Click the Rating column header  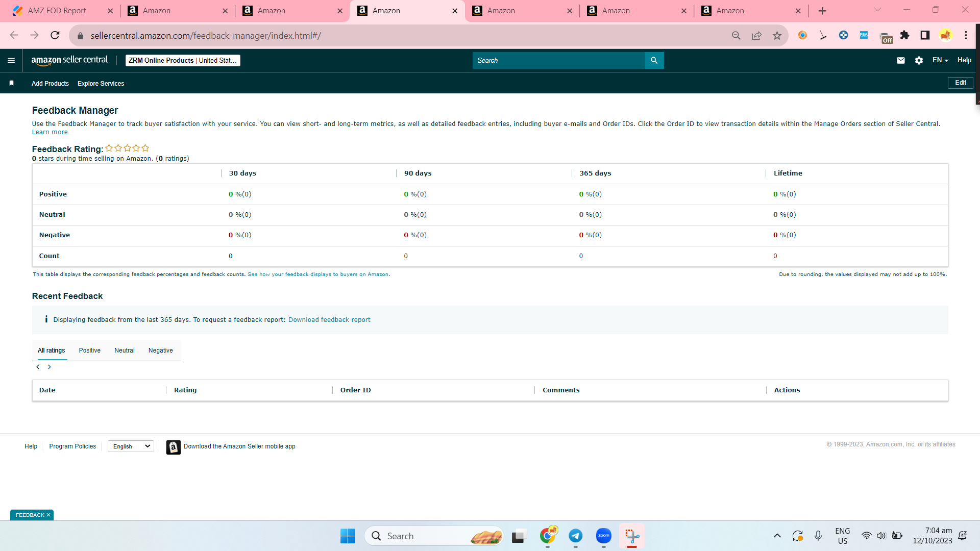(x=185, y=390)
